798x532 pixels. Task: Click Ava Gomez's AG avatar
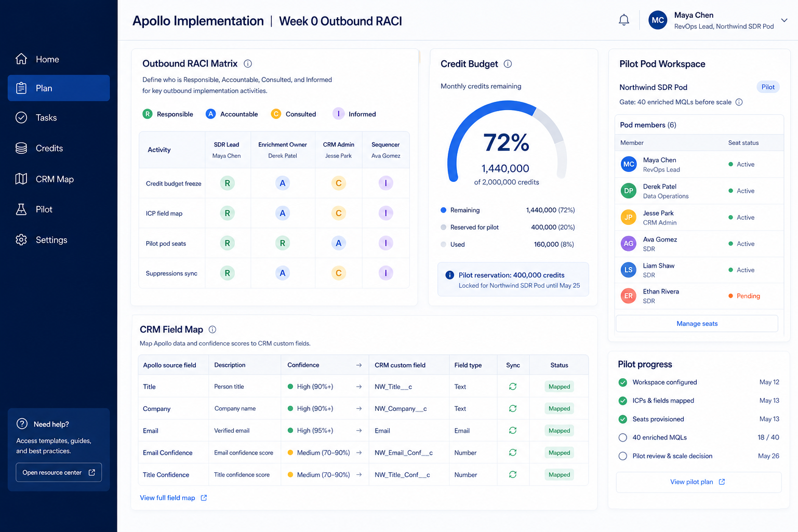(629, 244)
